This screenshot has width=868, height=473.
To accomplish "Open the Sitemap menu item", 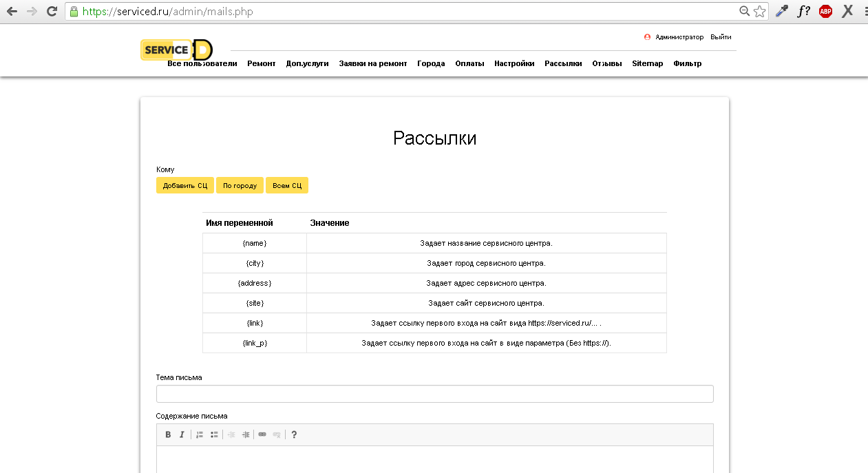I will 648,63.
